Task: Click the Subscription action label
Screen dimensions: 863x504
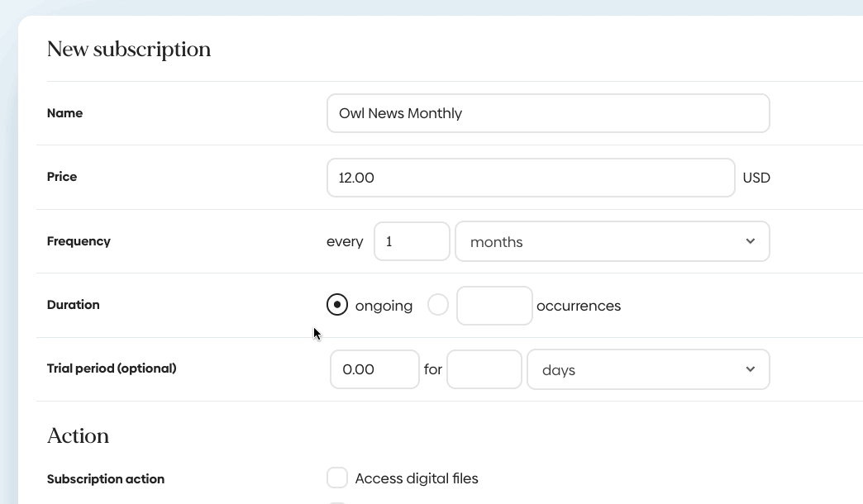Action: click(x=106, y=479)
